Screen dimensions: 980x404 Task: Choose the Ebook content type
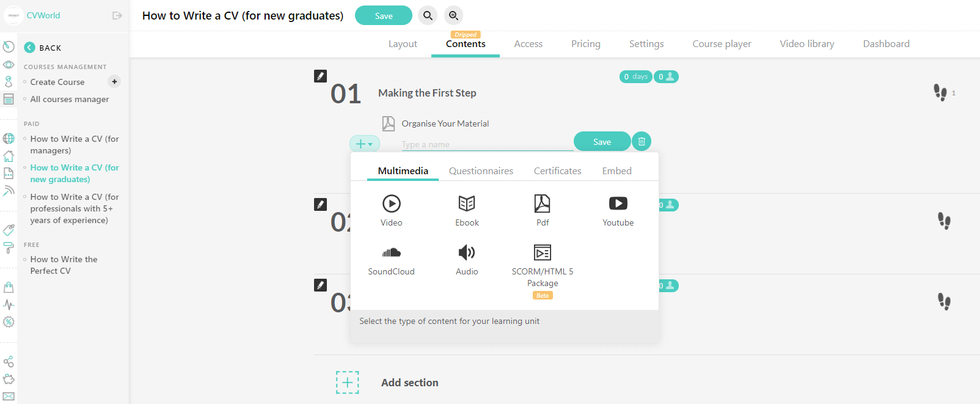click(x=467, y=204)
